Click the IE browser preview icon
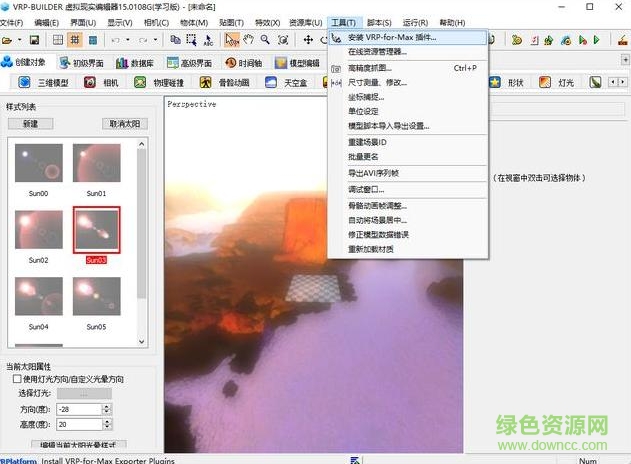Viewport: 631px width, 464px height. pyautogui.click(x=566, y=40)
